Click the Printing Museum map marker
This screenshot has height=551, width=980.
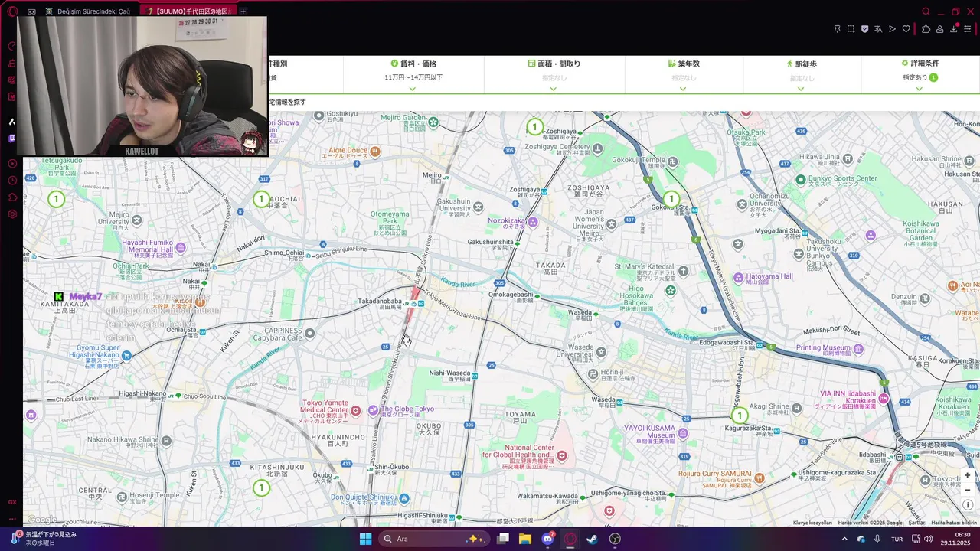click(x=858, y=349)
